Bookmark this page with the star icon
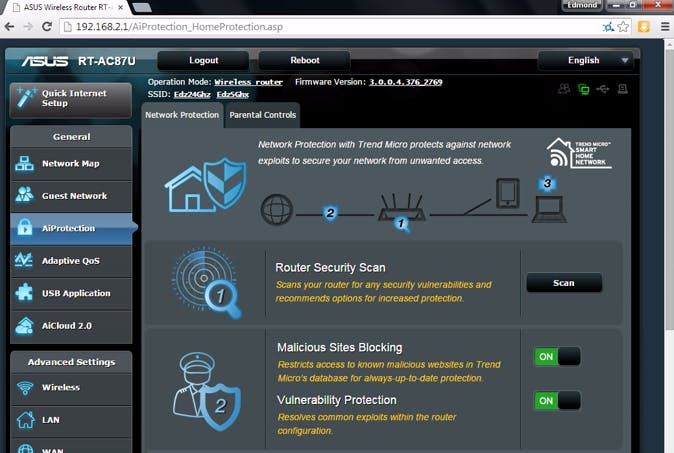 click(623, 27)
